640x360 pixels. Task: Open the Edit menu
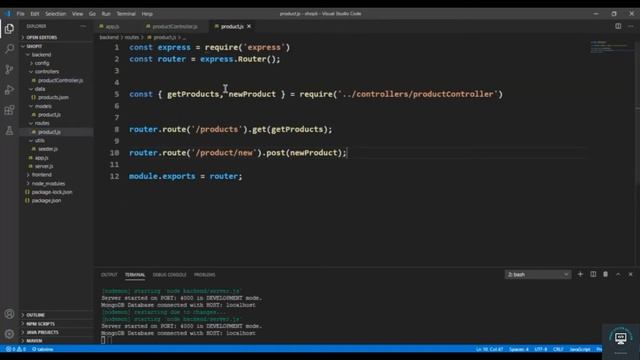coord(35,13)
